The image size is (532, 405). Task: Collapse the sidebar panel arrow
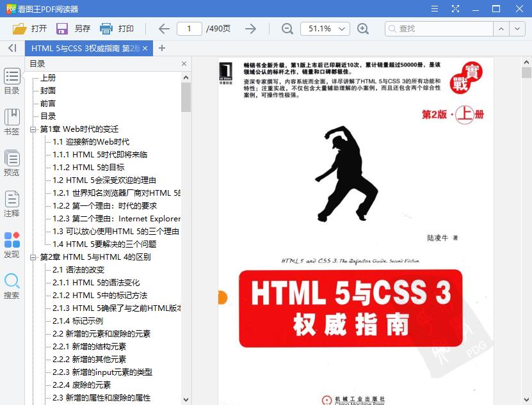coord(12,48)
